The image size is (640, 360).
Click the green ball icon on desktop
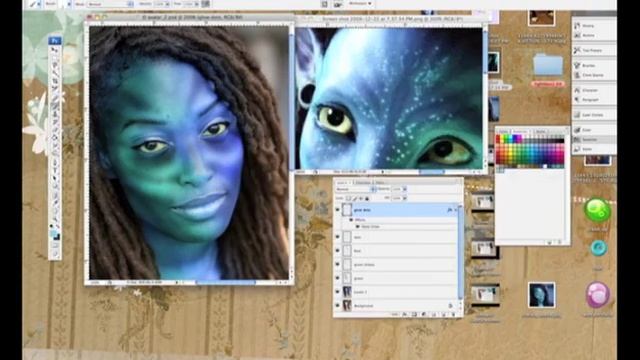(x=597, y=210)
